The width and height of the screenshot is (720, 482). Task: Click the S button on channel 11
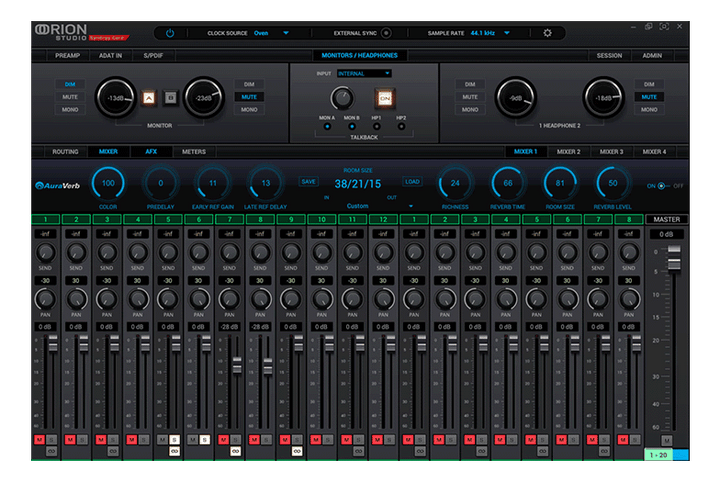pos(359,440)
